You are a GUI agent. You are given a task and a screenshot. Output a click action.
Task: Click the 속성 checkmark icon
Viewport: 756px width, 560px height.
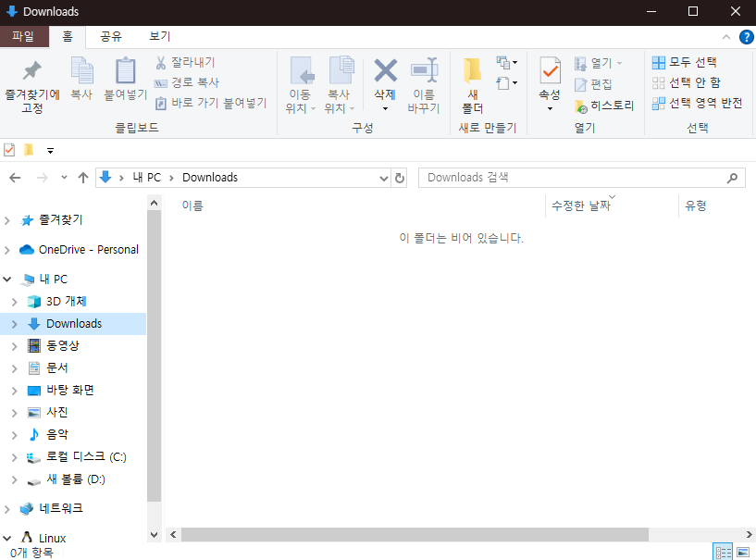(x=550, y=71)
